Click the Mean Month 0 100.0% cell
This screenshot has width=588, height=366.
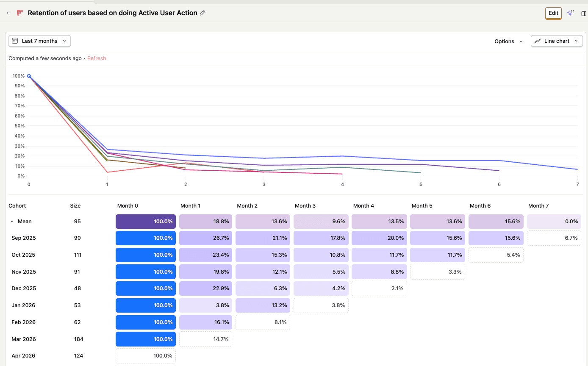point(146,222)
